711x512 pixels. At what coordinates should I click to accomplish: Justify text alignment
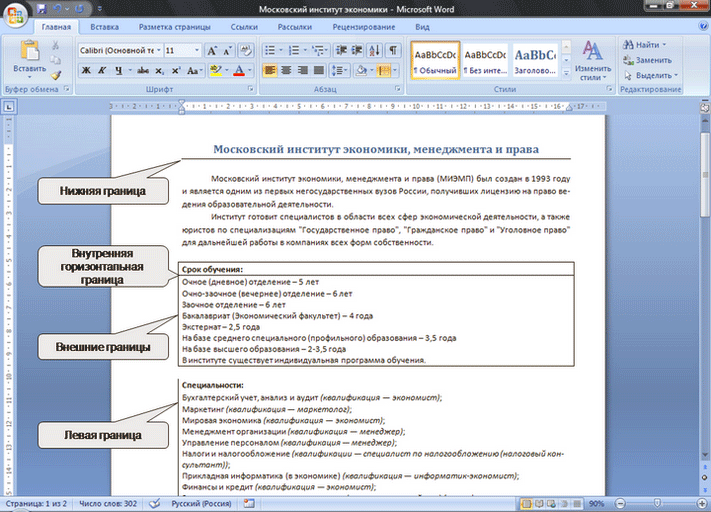click(x=319, y=70)
